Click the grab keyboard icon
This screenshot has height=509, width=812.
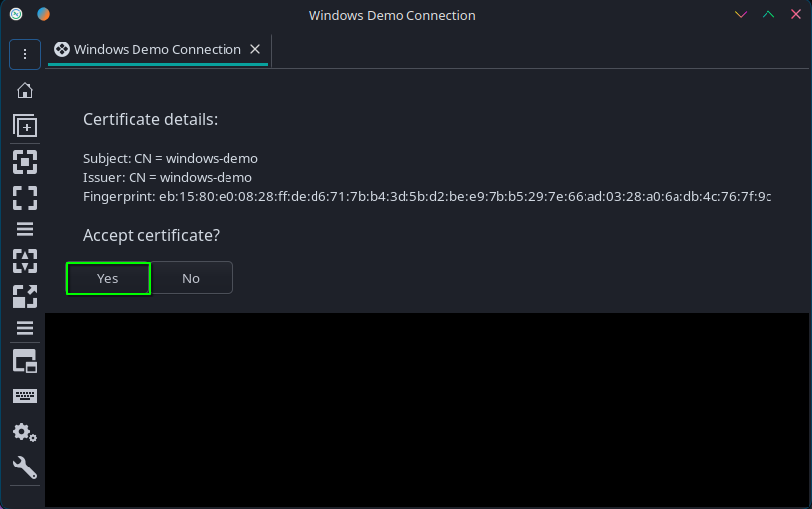[x=25, y=396]
